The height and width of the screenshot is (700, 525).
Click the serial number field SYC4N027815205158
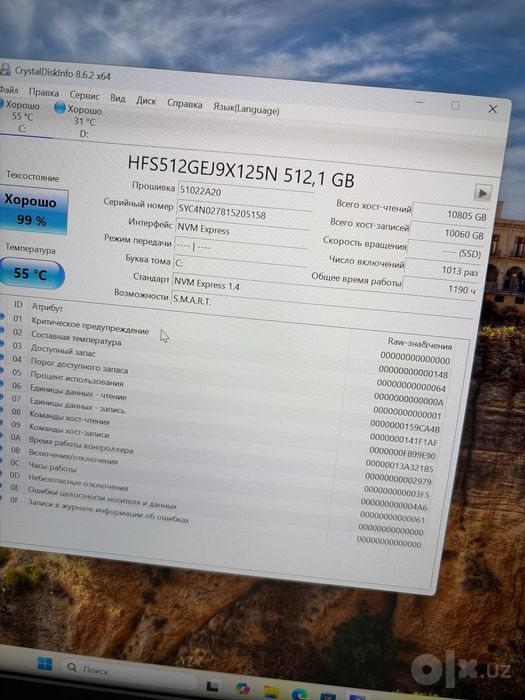click(243, 213)
